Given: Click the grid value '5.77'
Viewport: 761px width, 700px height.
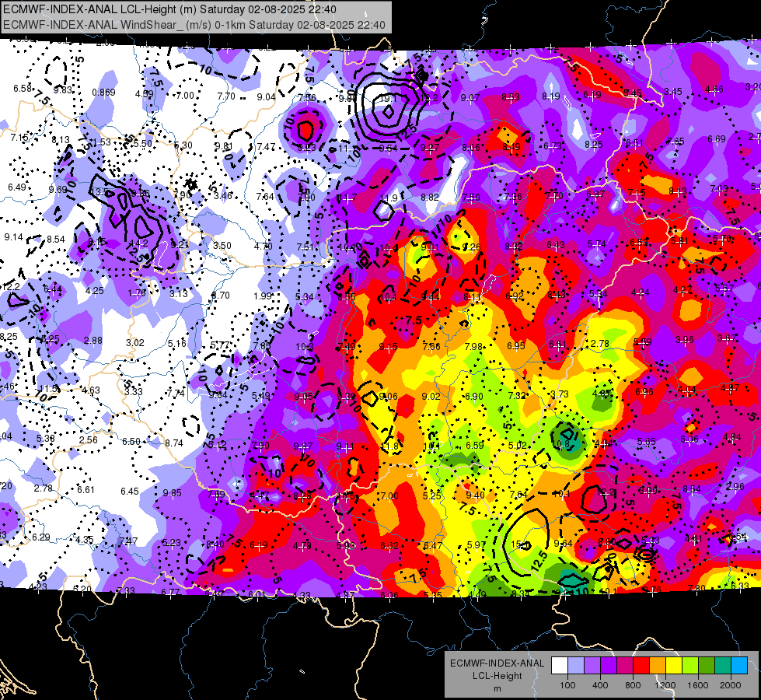Looking at the screenshot, I should [x=219, y=345].
